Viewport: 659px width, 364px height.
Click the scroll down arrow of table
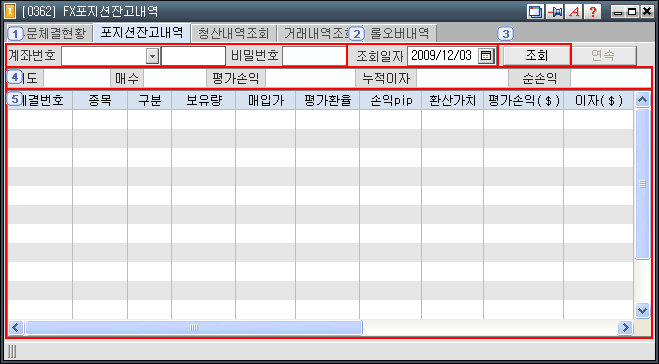(643, 311)
